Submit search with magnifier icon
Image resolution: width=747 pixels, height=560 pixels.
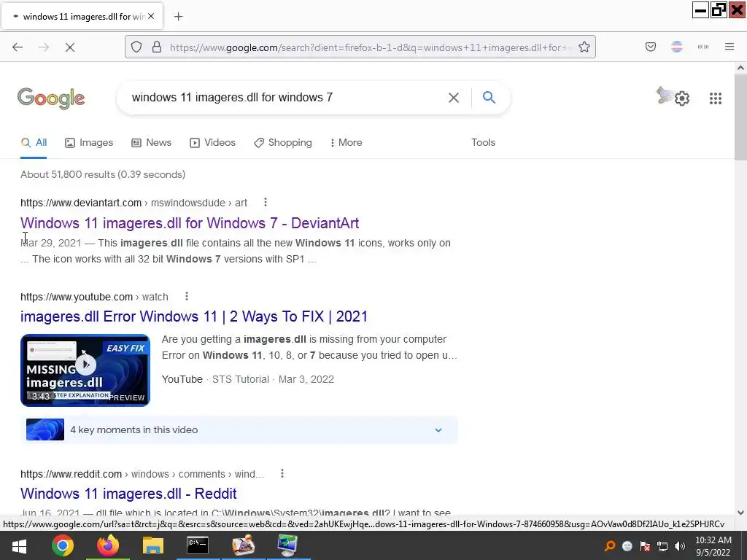[x=489, y=98]
